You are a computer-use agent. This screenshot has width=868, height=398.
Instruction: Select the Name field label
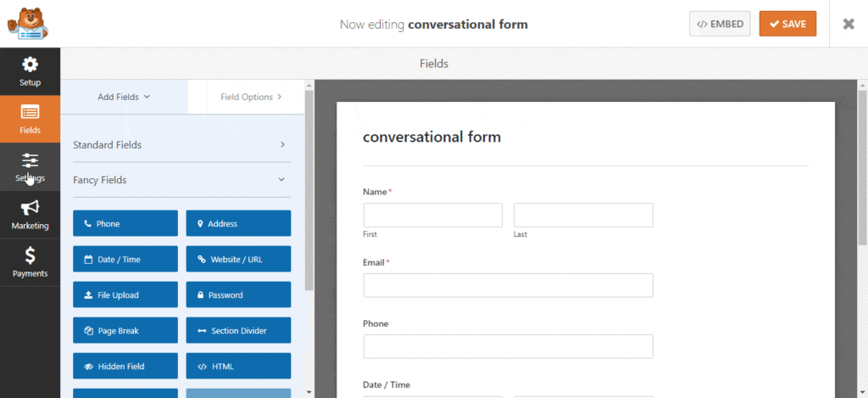point(375,192)
